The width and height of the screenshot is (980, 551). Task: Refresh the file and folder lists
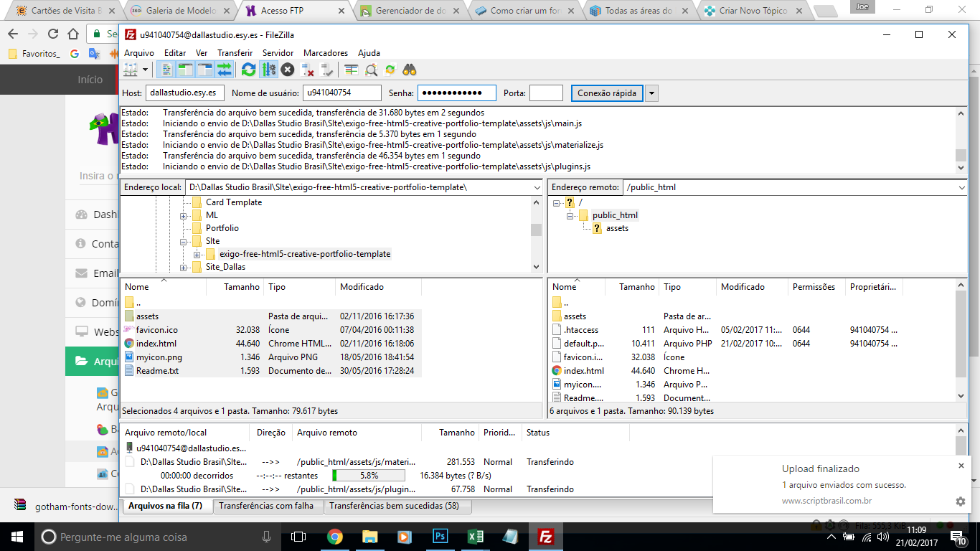(248, 70)
